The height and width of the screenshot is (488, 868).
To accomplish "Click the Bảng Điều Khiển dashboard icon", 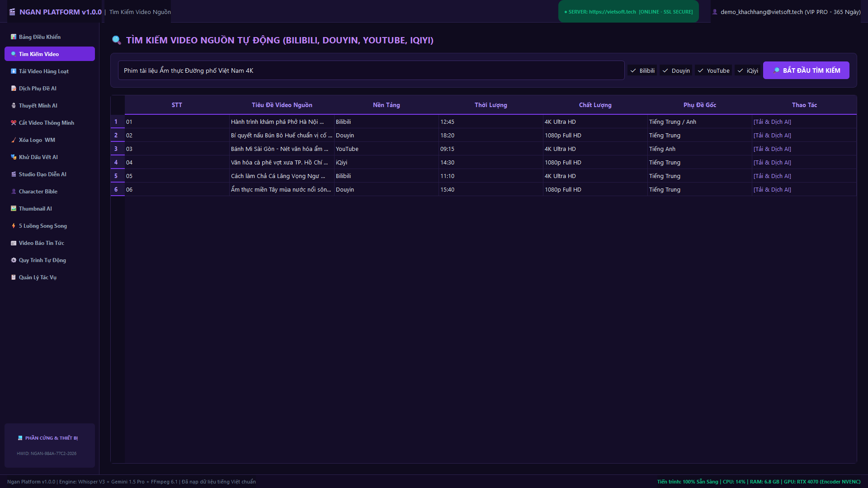I will coord(14,37).
